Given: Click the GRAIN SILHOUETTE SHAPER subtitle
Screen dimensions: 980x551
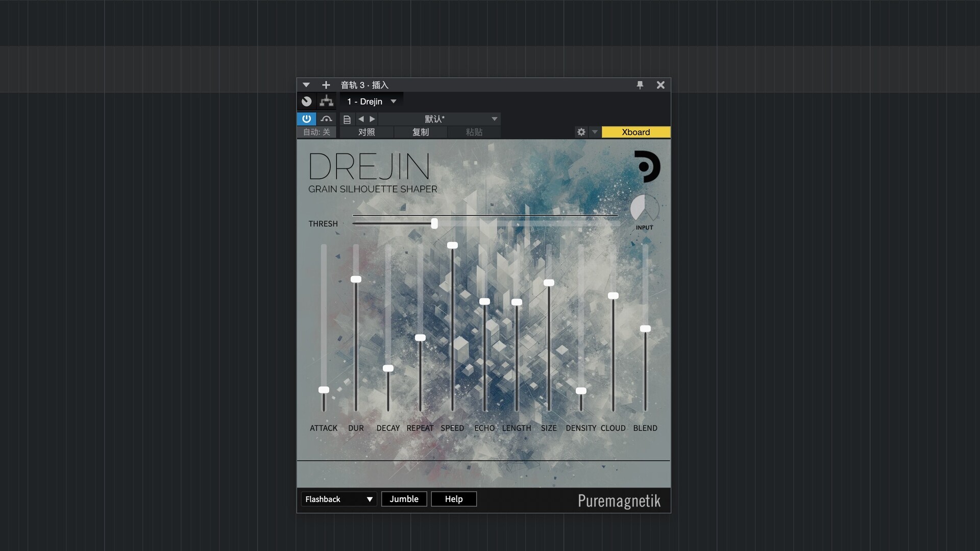Looking at the screenshot, I should pos(373,189).
